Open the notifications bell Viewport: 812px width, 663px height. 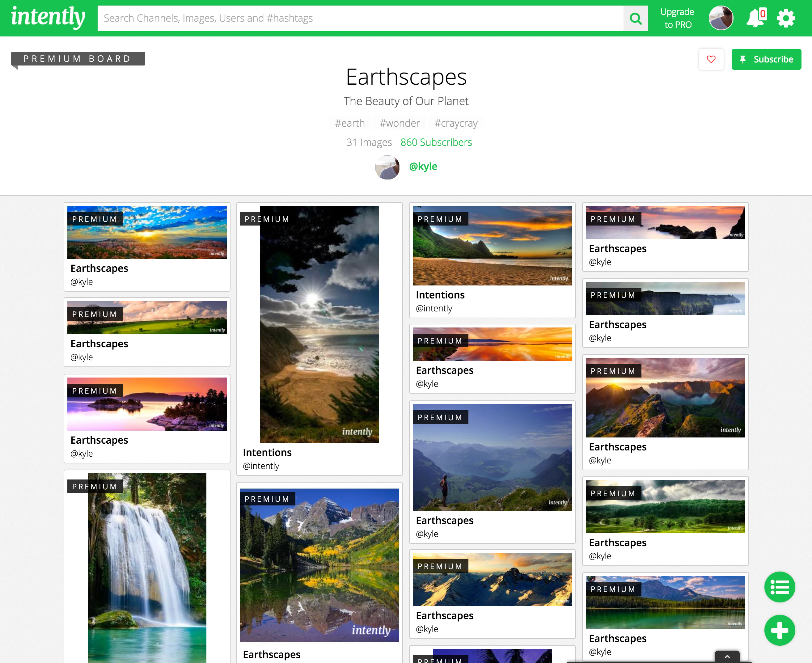[x=755, y=18]
